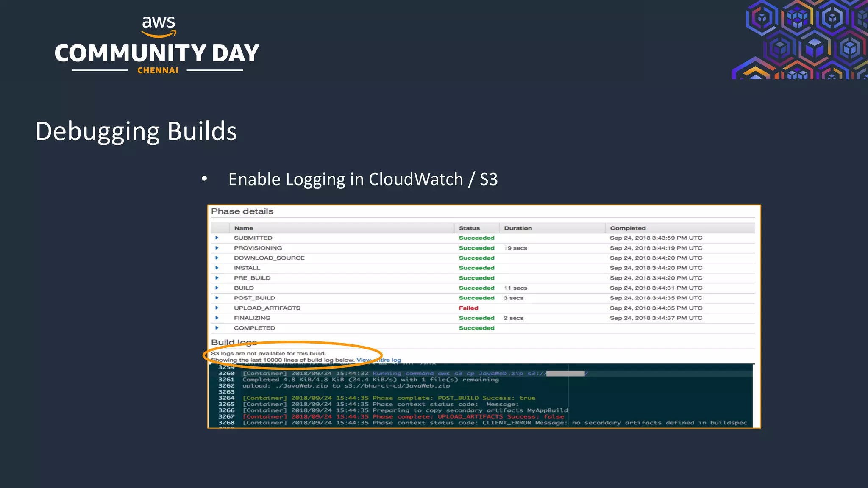Click log line 3266 Preparing to copy artifacts

click(405, 410)
